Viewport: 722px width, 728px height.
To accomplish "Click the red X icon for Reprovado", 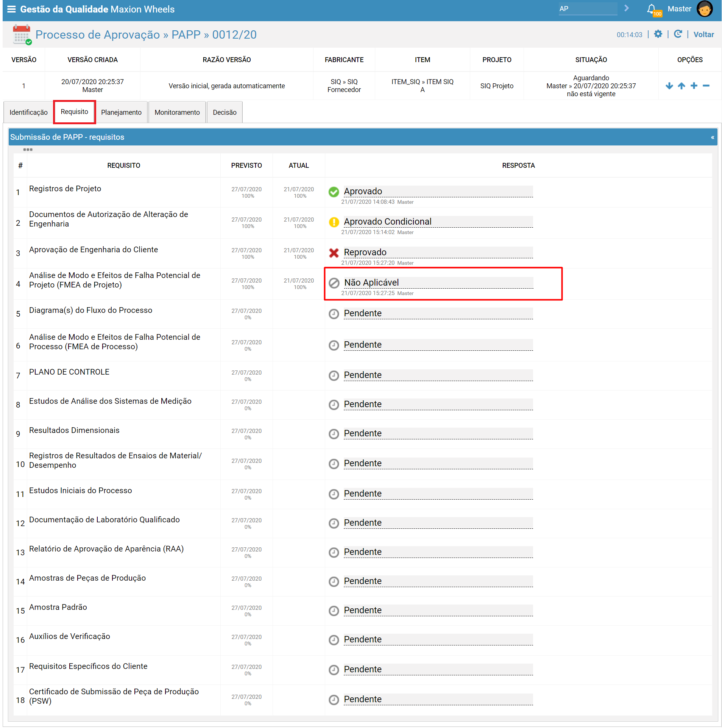I will (x=334, y=253).
